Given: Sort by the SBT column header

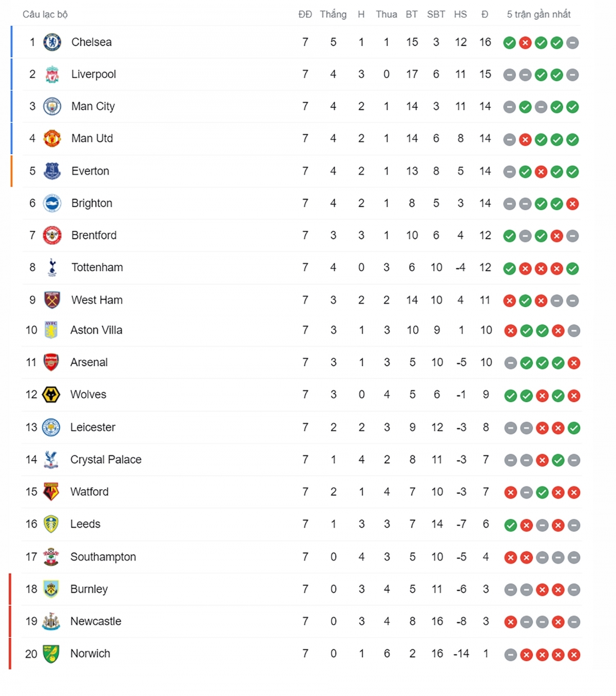Looking at the screenshot, I should click(x=436, y=14).
